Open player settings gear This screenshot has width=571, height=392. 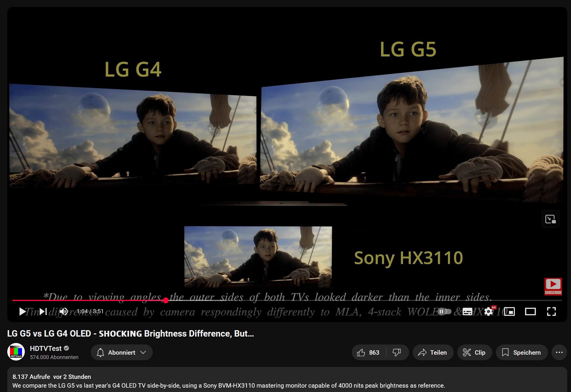pyautogui.click(x=489, y=311)
